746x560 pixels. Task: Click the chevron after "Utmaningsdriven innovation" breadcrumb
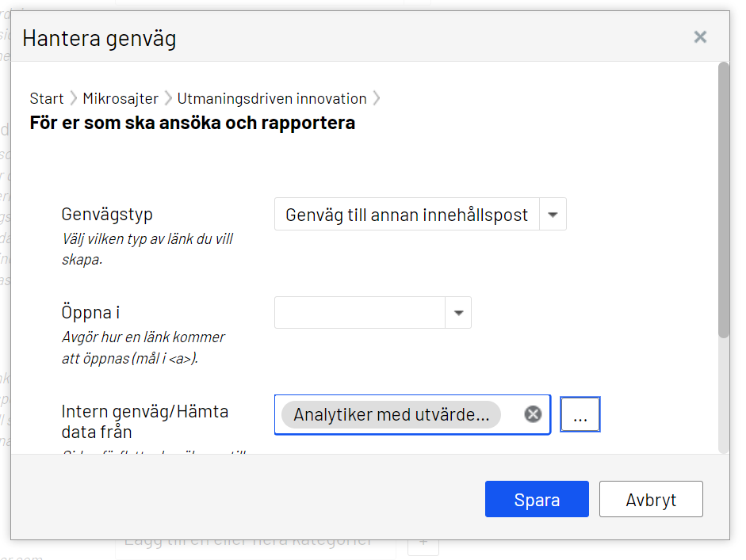click(x=377, y=98)
